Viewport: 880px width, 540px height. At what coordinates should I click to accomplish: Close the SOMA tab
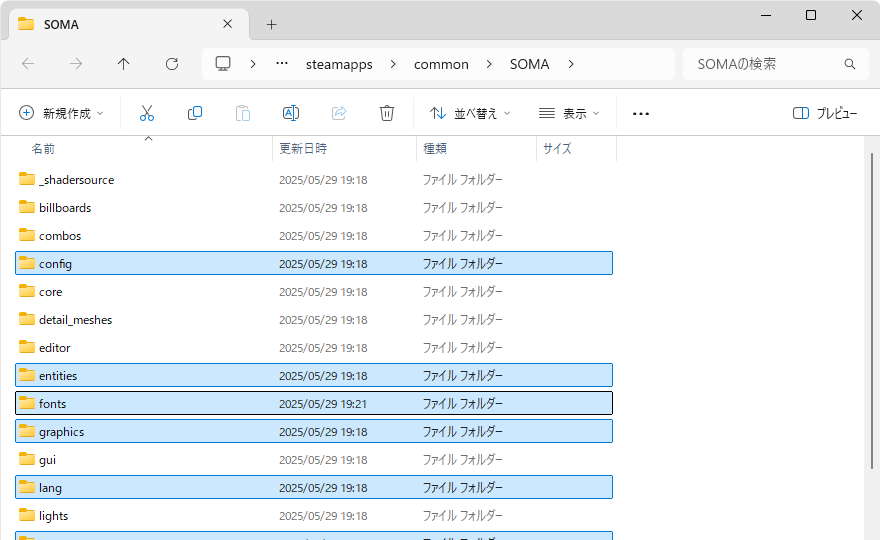pos(227,24)
